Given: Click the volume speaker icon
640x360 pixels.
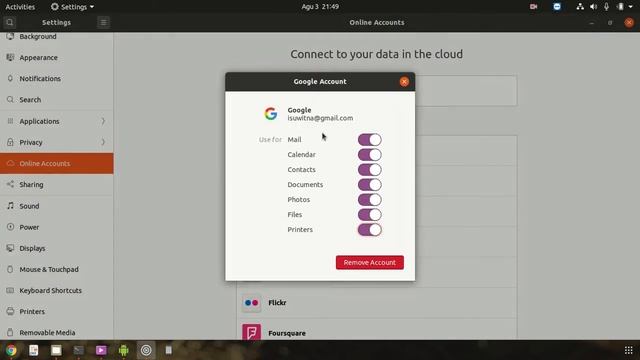Looking at the screenshot, I should pos(593,7).
